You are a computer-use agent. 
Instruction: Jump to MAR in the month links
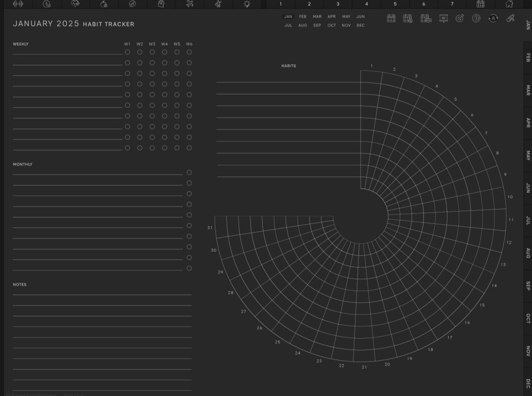tap(317, 17)
